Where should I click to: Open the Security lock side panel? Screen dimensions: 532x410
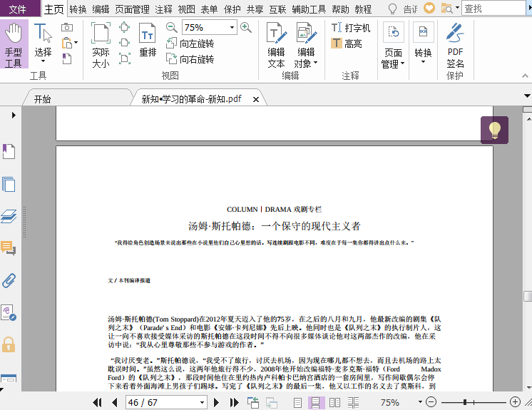[x=9, y=344]
